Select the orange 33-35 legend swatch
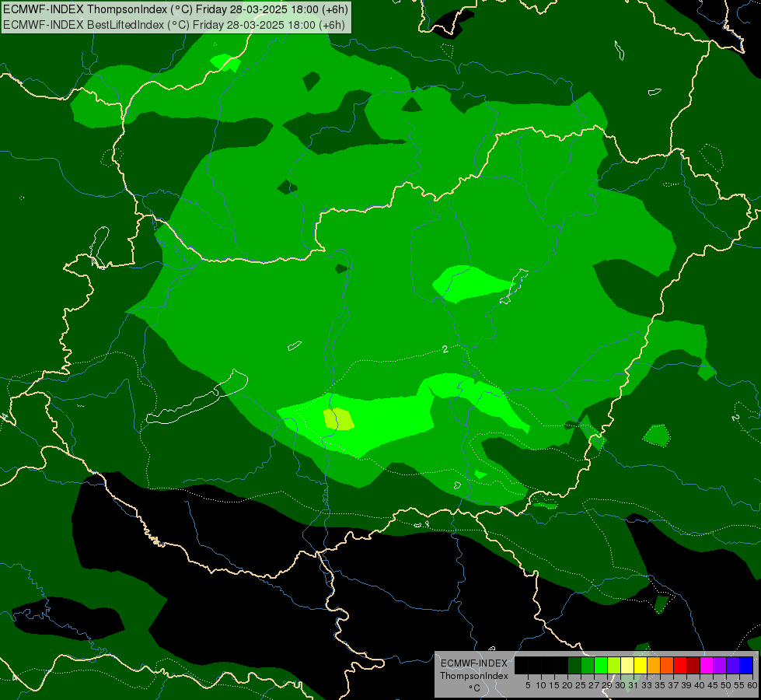This screenshot has width=761, height=700. pyautogui.click(x=654, y=665)
